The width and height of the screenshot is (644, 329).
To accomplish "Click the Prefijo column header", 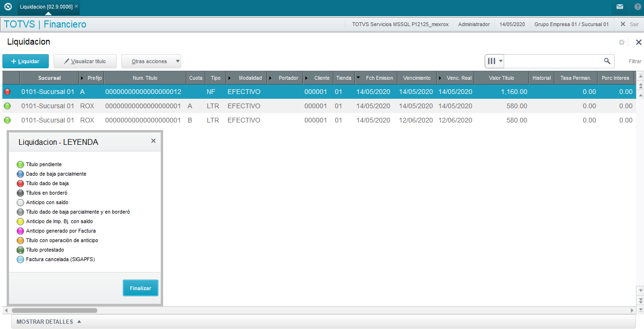I will point(92,78).
